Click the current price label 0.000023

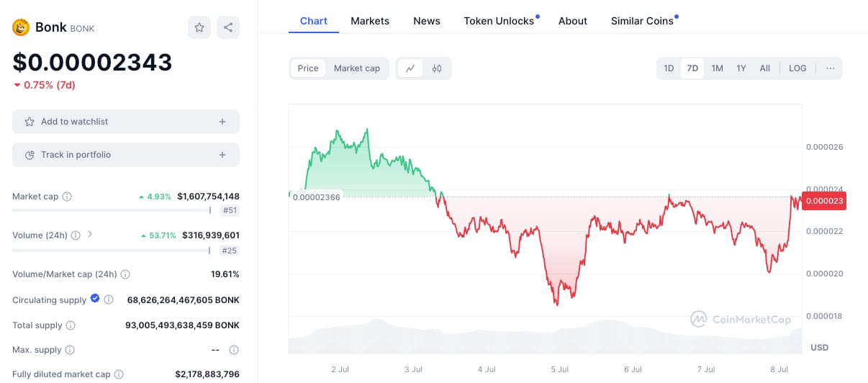(x=825, y=201)
